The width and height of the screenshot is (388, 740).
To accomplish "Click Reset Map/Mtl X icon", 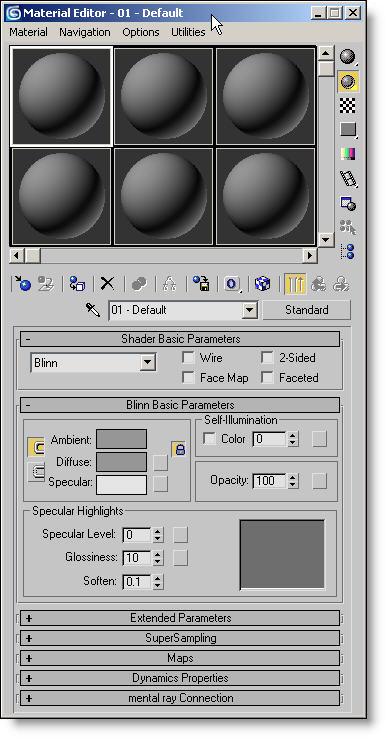I will pos(108,284).
